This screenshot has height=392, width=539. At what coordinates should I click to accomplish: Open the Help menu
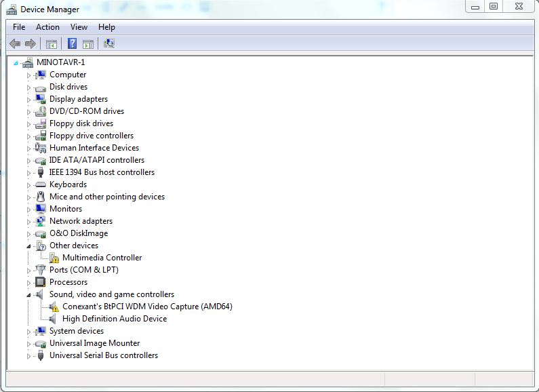pyautogui.click(x=106, y=27)
